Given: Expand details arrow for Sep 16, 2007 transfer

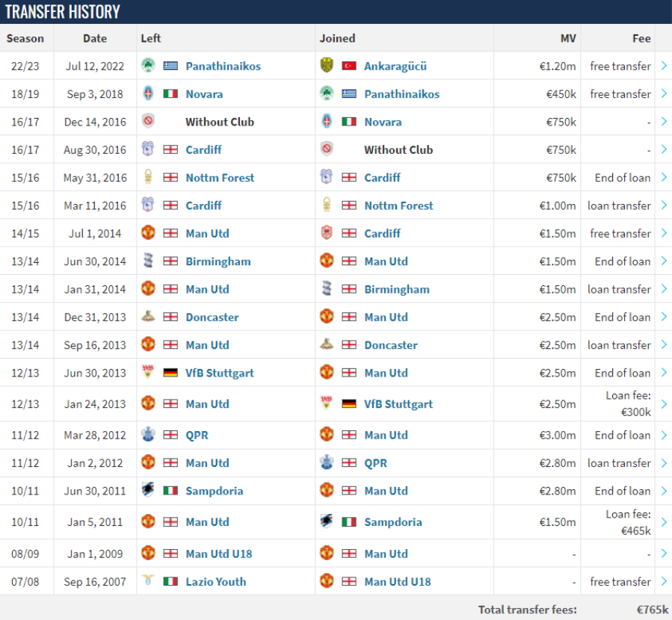Looking at the screenshot, I should point(664,581).
